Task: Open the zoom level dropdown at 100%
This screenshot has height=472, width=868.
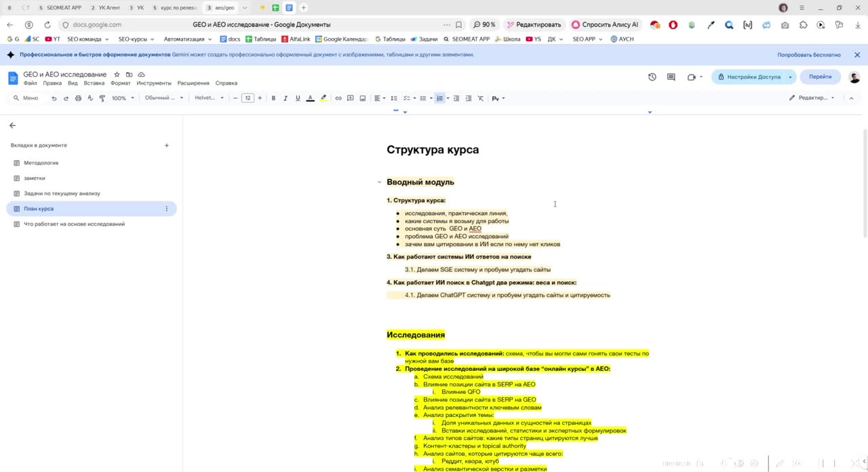Action: [x=123, y=98]
